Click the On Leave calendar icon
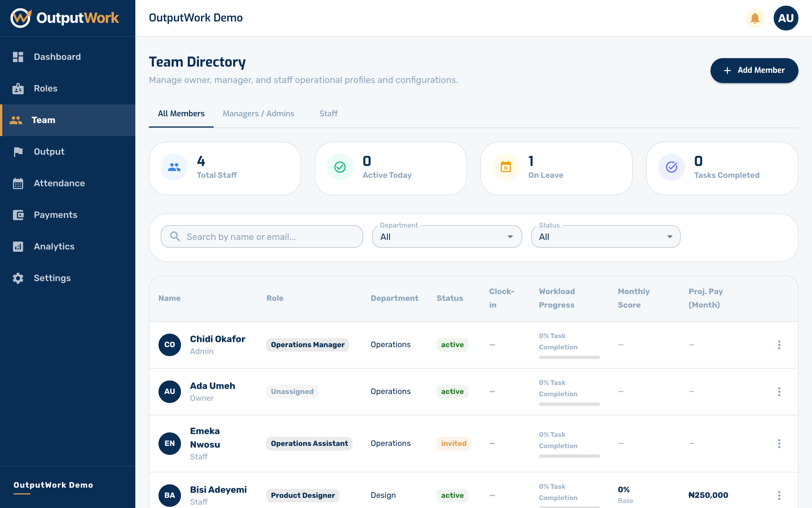The width and height of the screenshot is (812, 508). coord(506,167)
